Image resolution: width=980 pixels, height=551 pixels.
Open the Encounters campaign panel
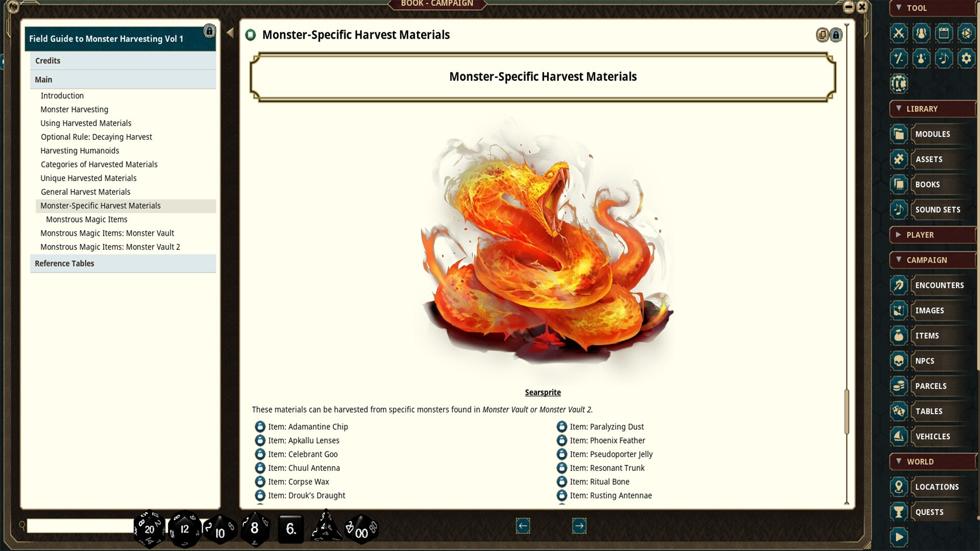940,285
